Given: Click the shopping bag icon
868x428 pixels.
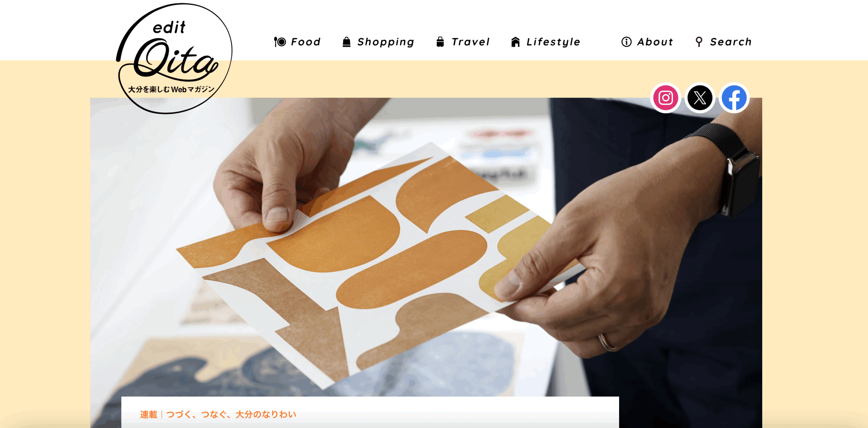Looking at the screenshot, I should coord(346,42).
